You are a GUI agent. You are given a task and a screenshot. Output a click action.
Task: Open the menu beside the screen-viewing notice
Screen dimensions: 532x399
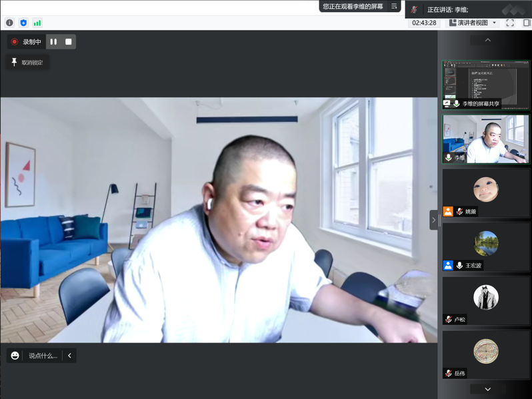(x=394, y=6)
